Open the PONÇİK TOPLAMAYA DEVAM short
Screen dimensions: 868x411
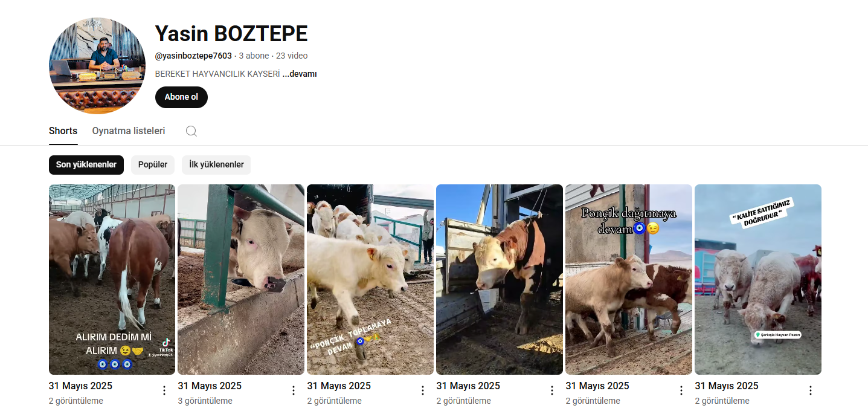(370, 279)
